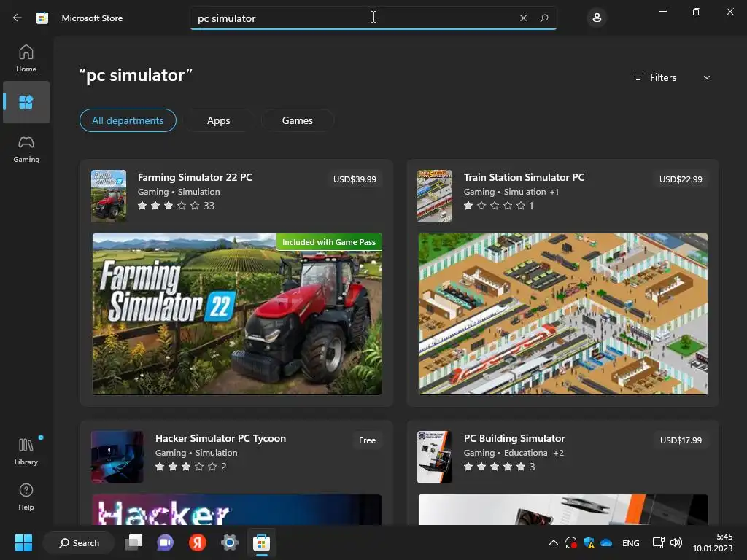Click the sync update tray icon
The width and height of the screenshot is (747, 560).
click(x=570, y=542)
